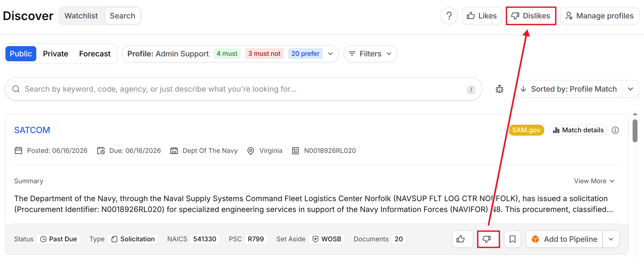Switch to the Watchlist tab
This screenshot has height=257, width=644.
tap(81, 16)
